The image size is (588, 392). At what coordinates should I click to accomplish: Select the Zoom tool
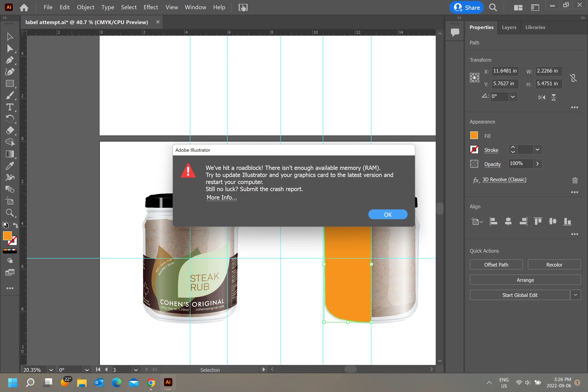coord(9,213)
